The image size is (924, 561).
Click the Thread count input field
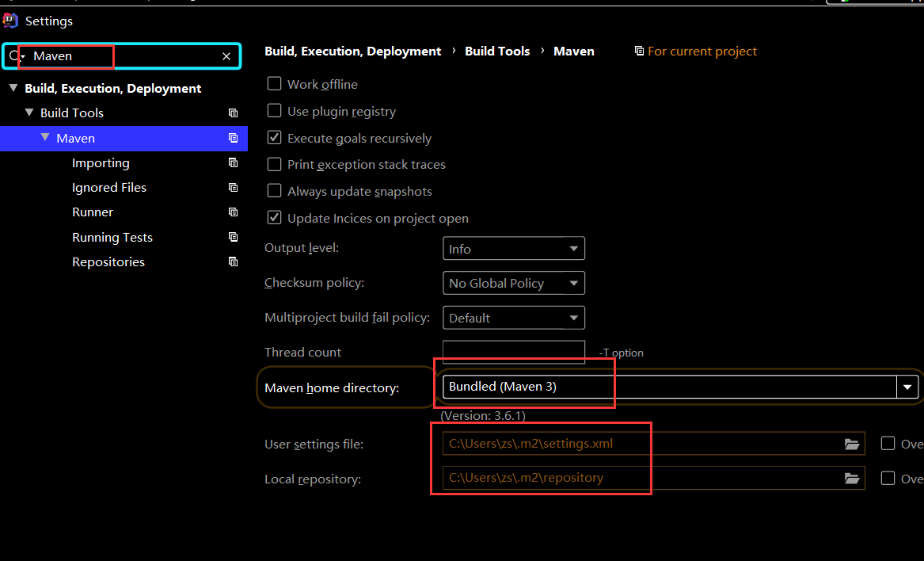(514, 352)
